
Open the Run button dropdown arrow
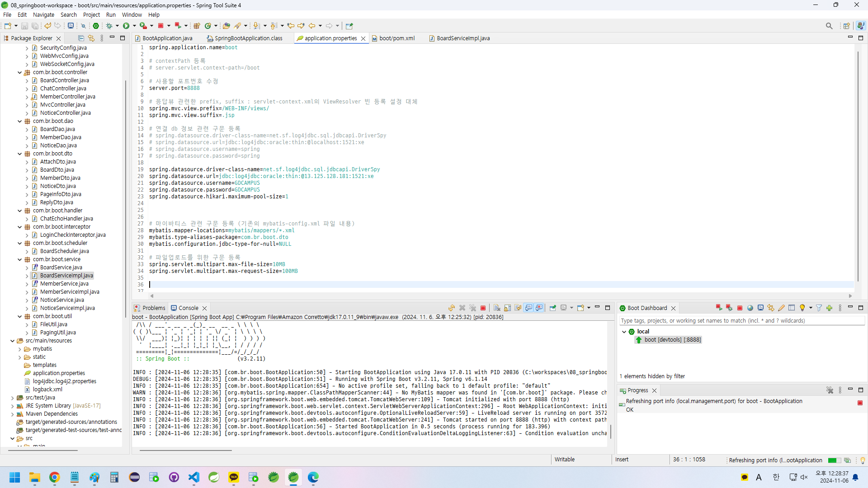134,26
